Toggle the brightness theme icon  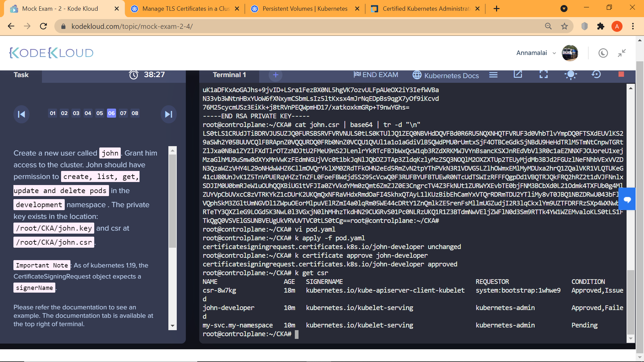571,74
